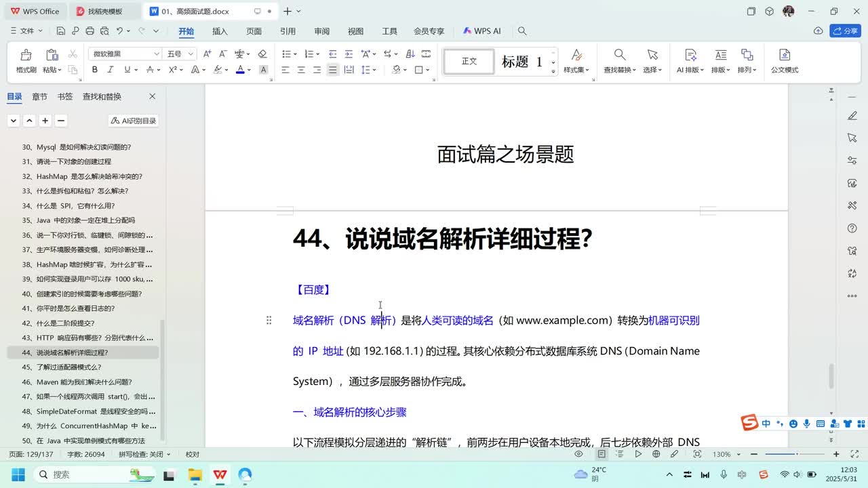The height and width of the screenshot is (488, 868).
Task: Switch to the 书签 navigation tab
Action: 65,96
